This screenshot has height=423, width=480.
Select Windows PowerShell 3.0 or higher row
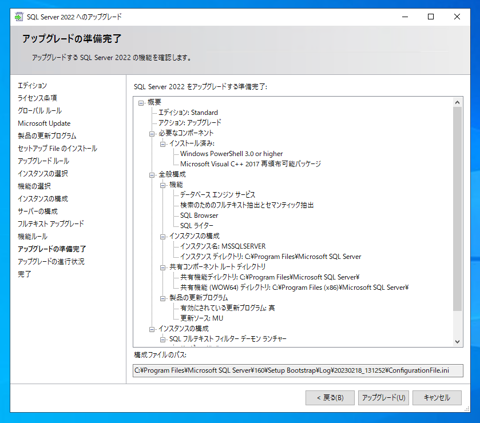[231, 154]
